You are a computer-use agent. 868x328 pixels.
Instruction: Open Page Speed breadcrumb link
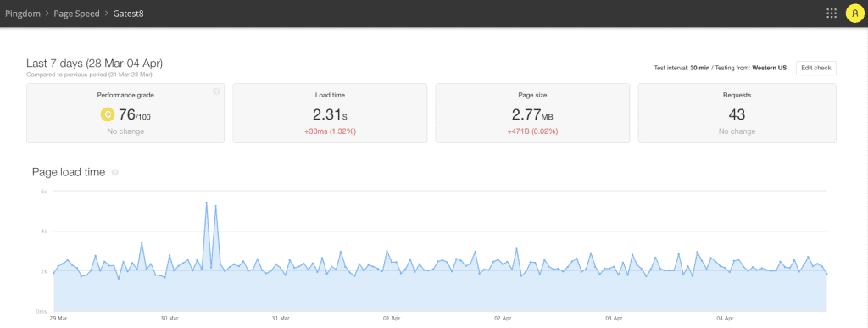tap(76, 14)
